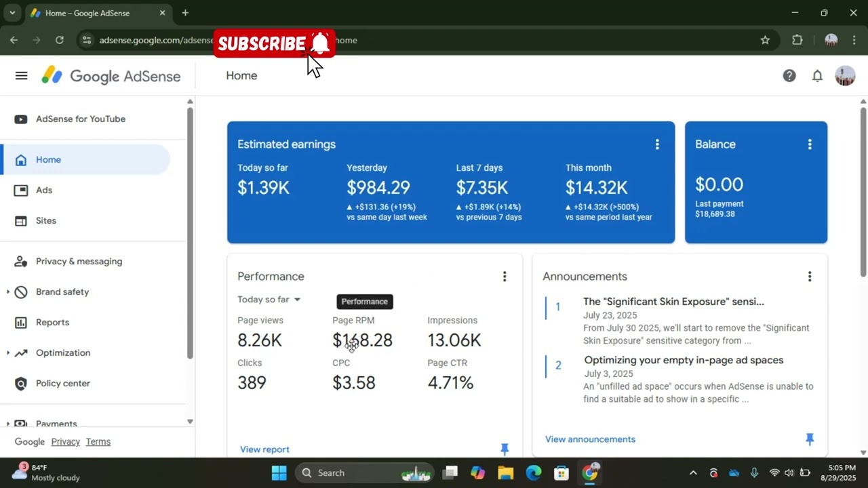Go back with the browser back arrow
This screenshot has width=868, height=488.
click(14, 40)
